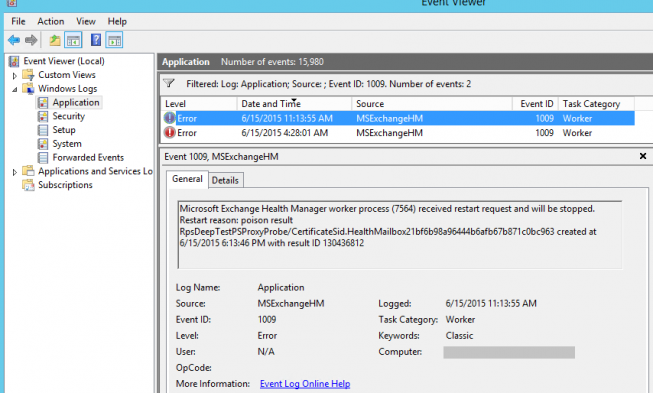Open the File menu

[18, 21]
